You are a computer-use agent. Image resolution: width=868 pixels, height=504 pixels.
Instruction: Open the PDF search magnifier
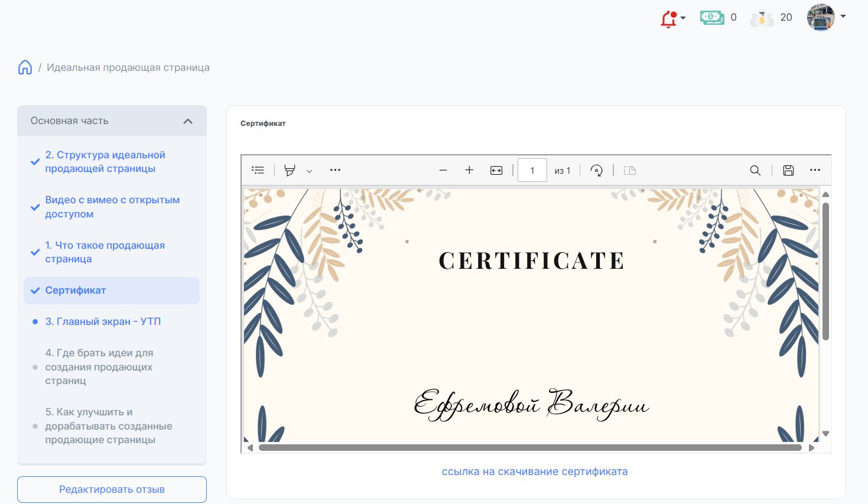click(x=755, y=170)
